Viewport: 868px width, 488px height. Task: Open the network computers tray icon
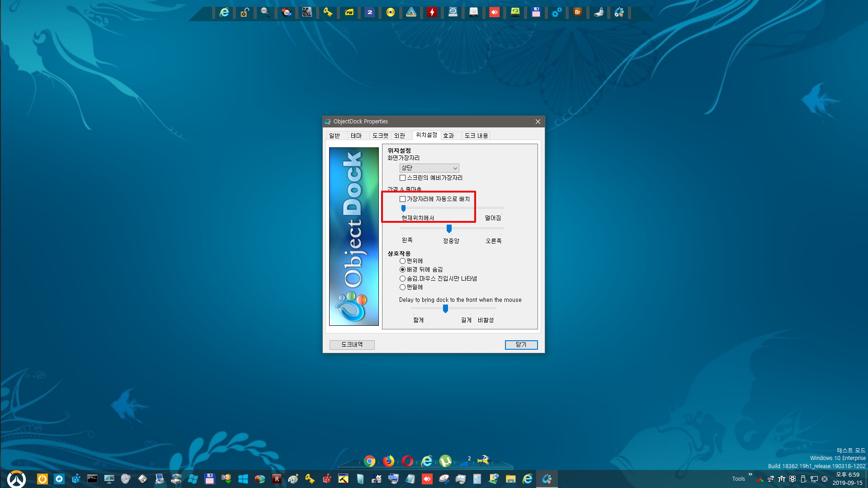click(x=771, y=479)
